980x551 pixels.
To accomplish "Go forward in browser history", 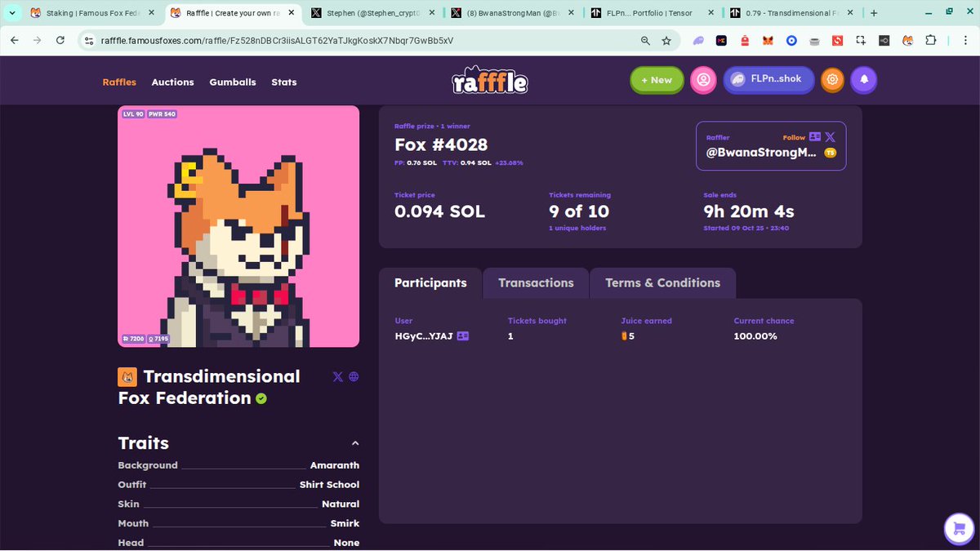I will 38,40.
